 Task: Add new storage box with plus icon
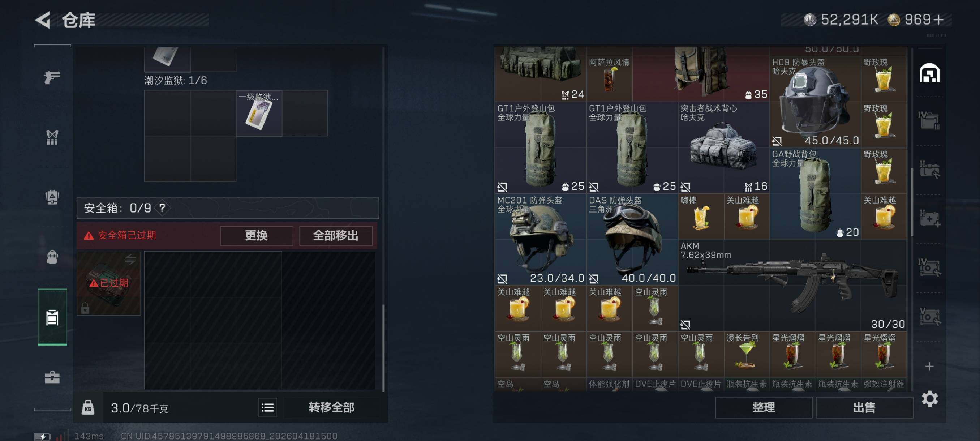(x=929, y=366)
